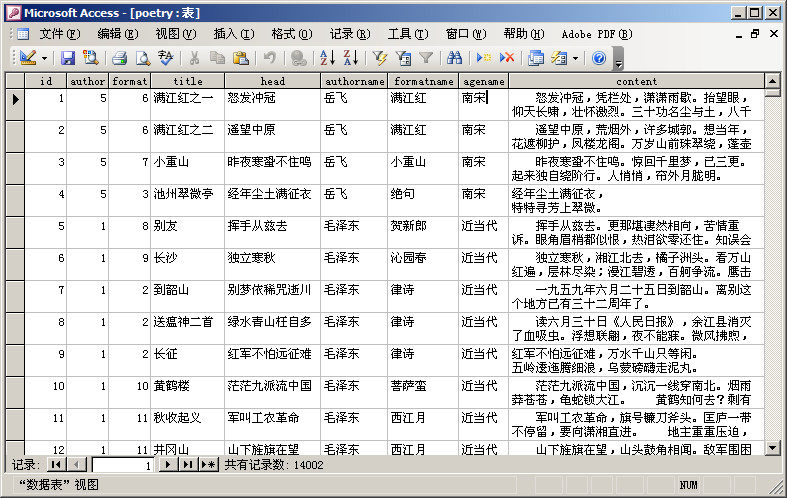Screen dimensions: 787x498
Task: Click the Copy icon
Action: click(x=217, y=58)
